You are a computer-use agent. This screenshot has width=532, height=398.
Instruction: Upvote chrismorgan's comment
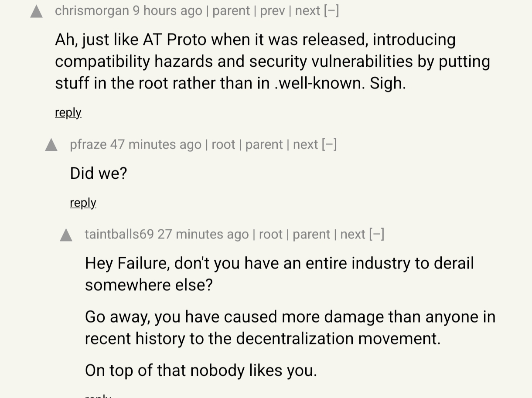(37, 11)
